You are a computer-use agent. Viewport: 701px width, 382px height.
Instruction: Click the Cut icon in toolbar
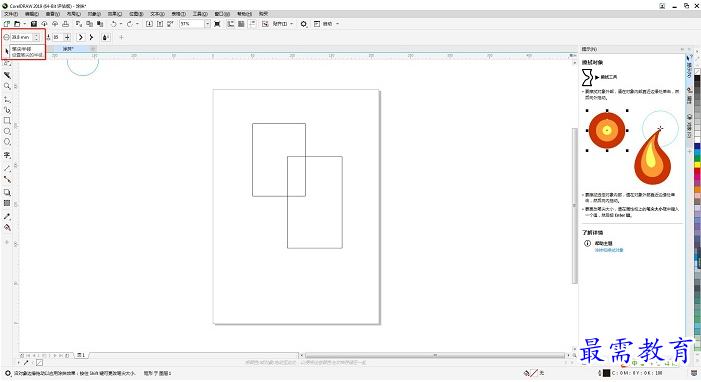(x=79, y=24)
